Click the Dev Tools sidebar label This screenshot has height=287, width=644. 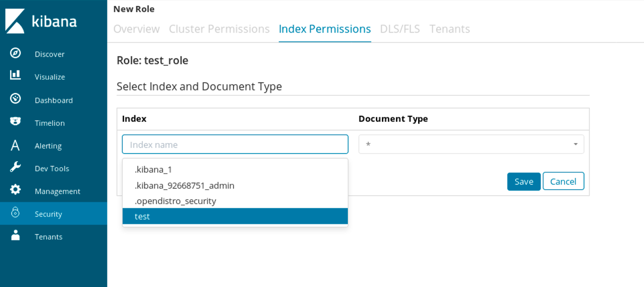click(52, 168)
